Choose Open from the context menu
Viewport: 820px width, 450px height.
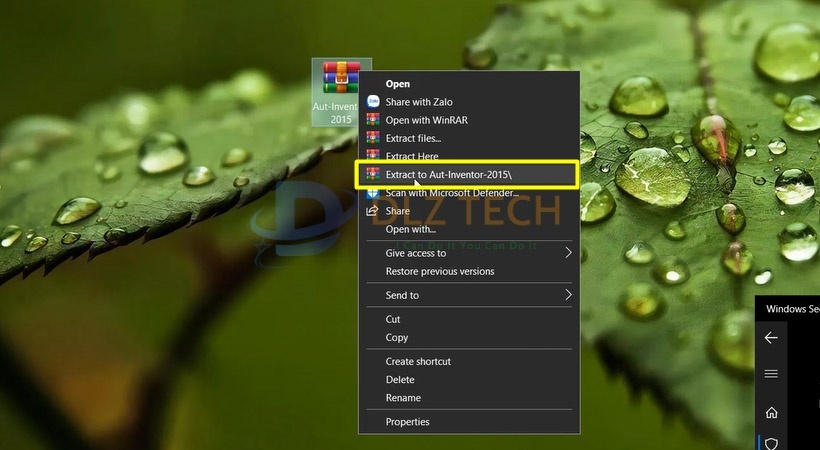coord(469,84)
